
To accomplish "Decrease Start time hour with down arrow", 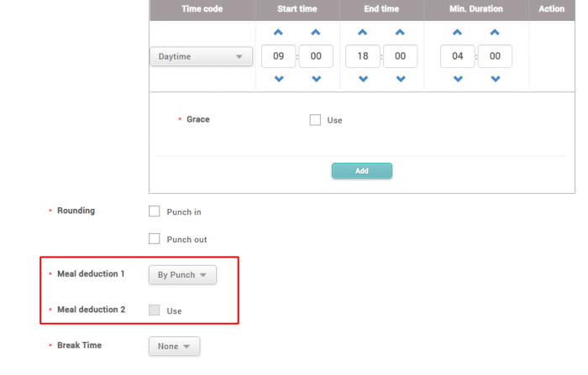I will tap(279, 79).
